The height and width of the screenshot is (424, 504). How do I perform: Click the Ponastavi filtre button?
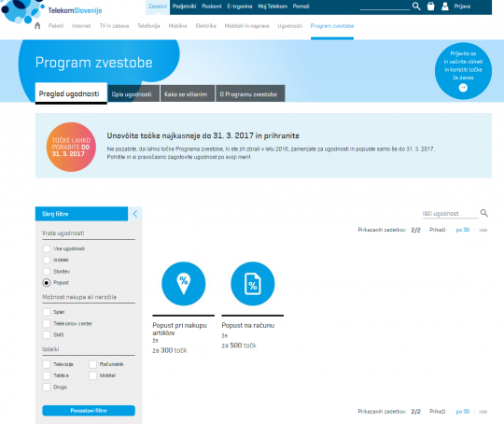coord(89,411)
